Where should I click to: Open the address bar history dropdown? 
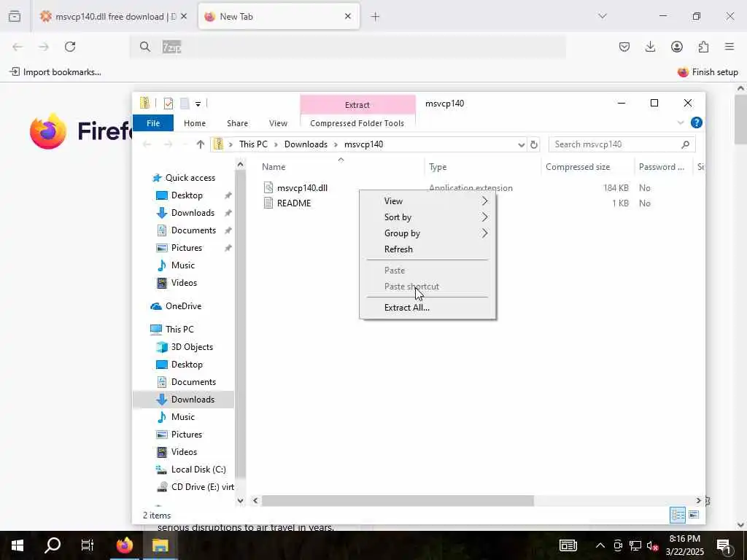click(521, 145)
